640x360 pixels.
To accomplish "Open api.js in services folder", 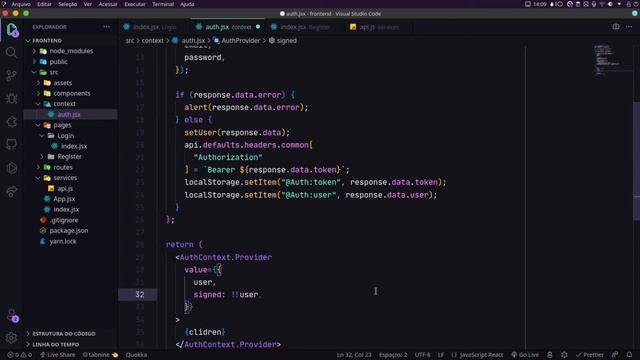I will [x=71, y=189].
